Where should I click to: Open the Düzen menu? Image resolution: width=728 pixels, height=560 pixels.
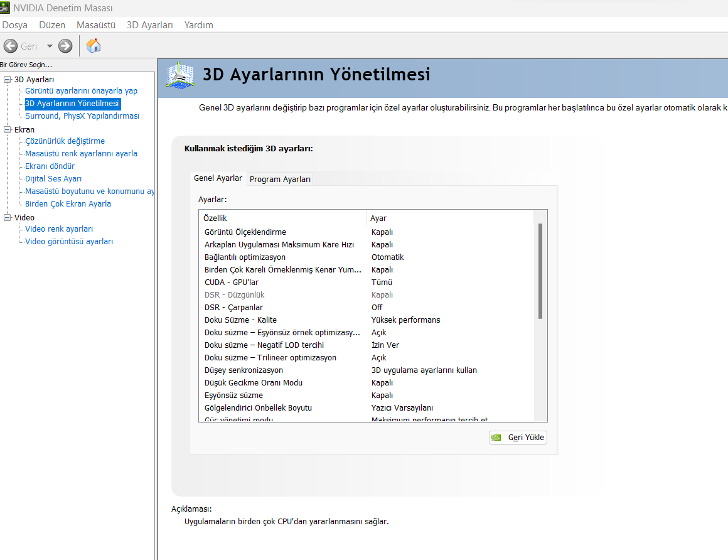pyautogui.click(x=52, y=25)
